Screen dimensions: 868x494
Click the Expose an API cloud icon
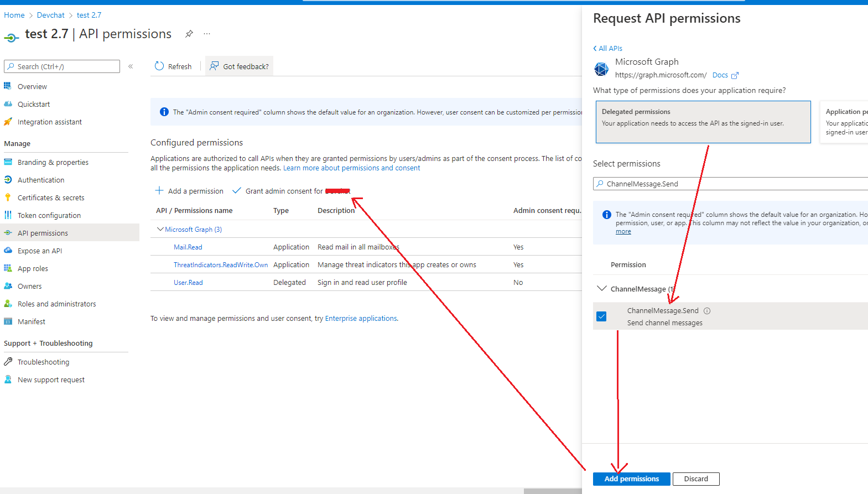(x=8, y=251)
